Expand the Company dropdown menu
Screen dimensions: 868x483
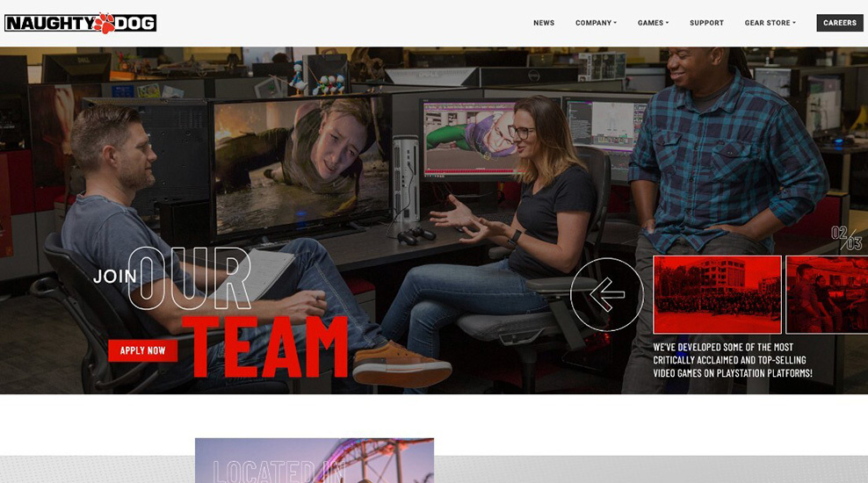pos(596,23)
